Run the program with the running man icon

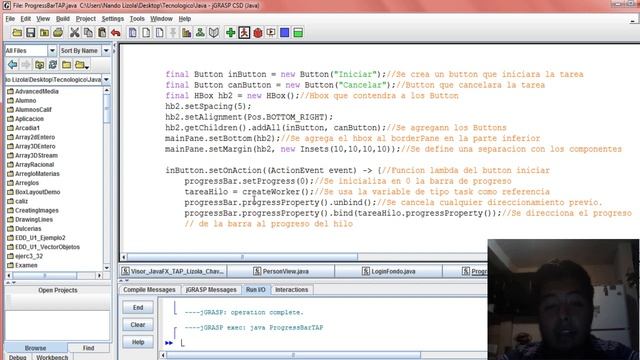pyautogui.click(x=244, y=33)
